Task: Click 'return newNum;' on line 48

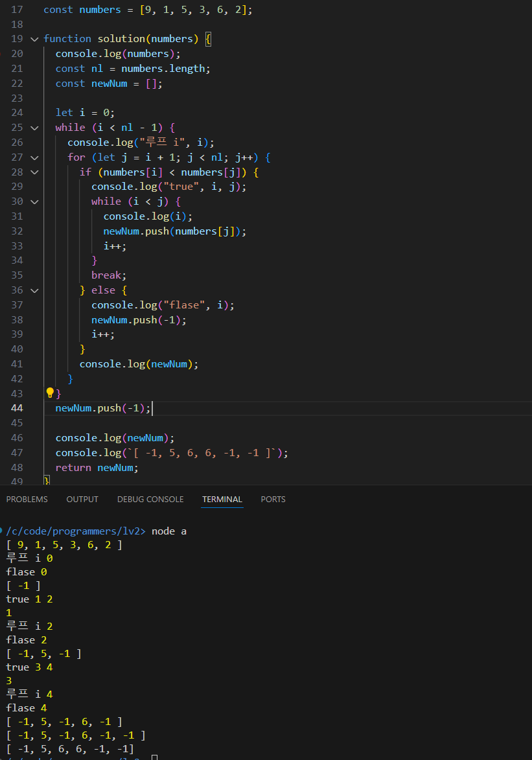Action: pyautogui.click(x=97, y=468)
